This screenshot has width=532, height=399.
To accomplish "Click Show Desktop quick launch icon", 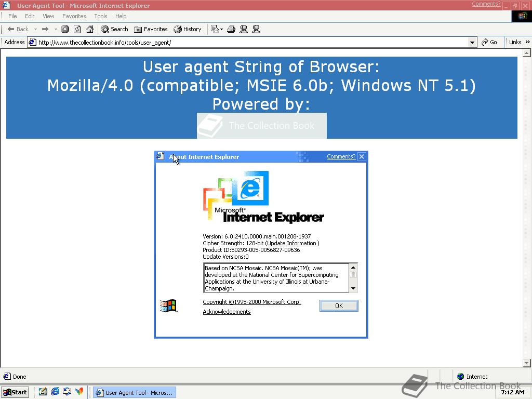I will pyautogui.click(x=67, y=392).
